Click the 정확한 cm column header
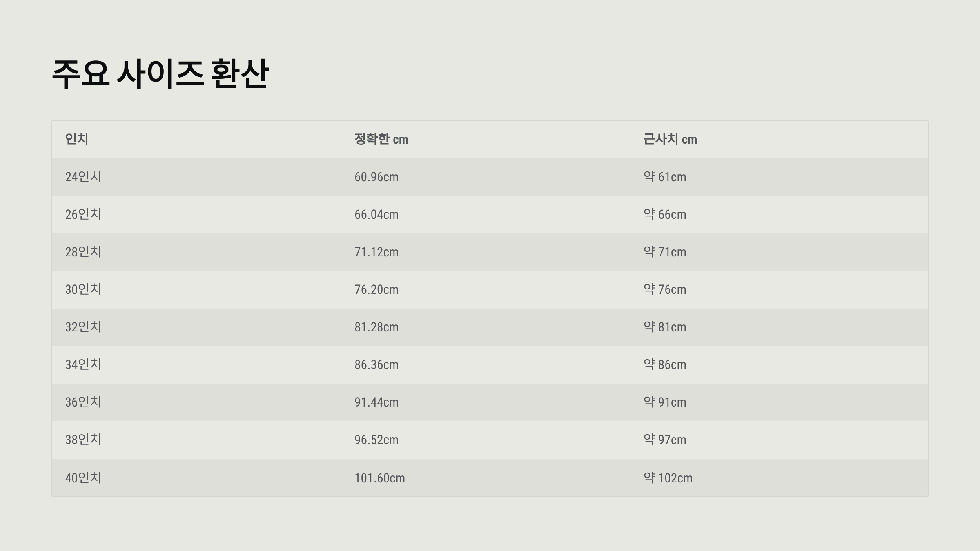 [x=381, y=139]
